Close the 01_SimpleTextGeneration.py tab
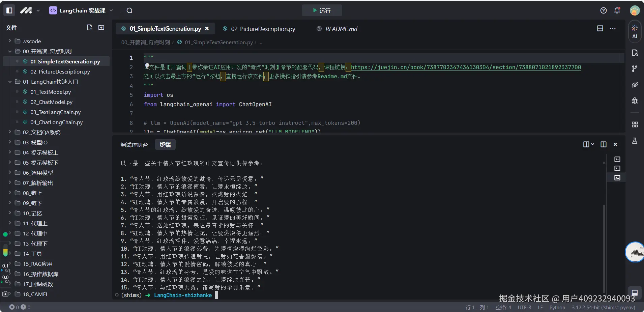Image resolution: width=644 pixels, height=312 pixels. click(207, 28)
